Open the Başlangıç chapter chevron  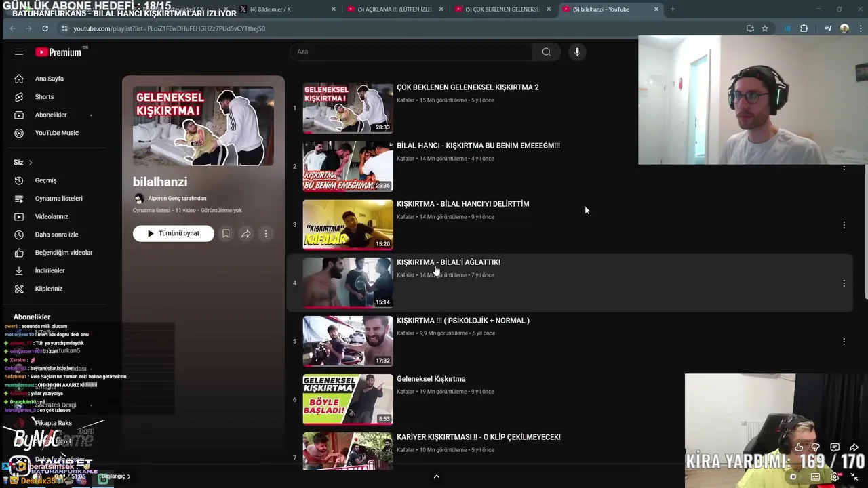[129, 476]
